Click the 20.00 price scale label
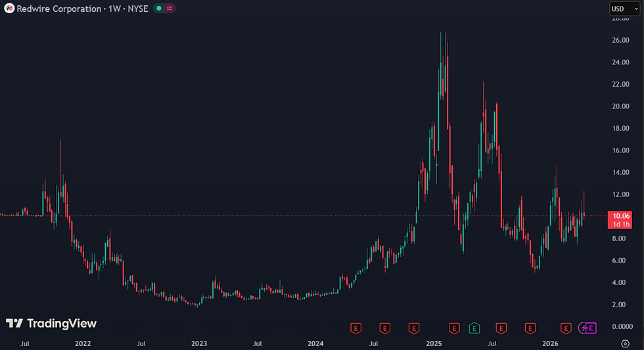The width and height of the screenshot is (644, 350). (620, 106)
